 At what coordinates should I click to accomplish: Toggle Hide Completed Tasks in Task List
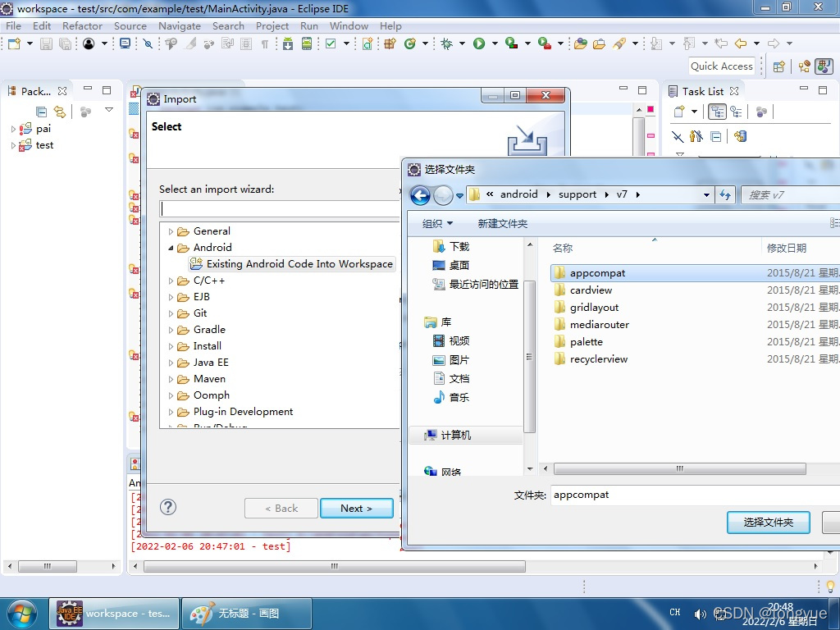click(678, 137)
